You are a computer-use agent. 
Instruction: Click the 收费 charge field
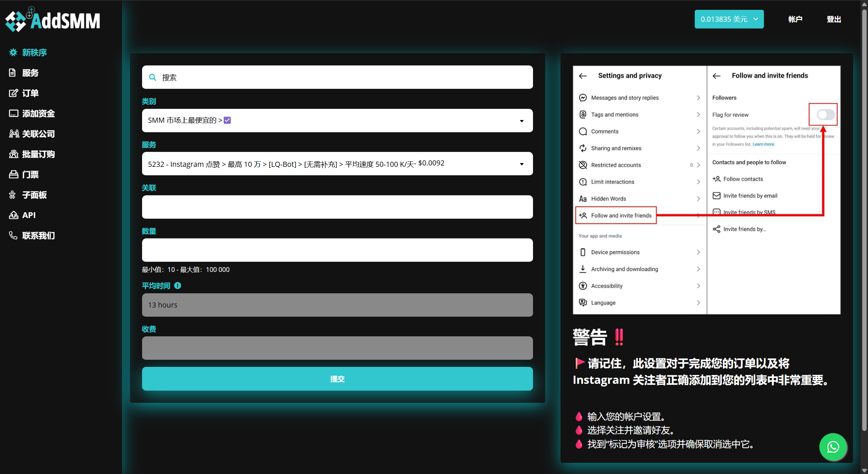coord(337,348)
